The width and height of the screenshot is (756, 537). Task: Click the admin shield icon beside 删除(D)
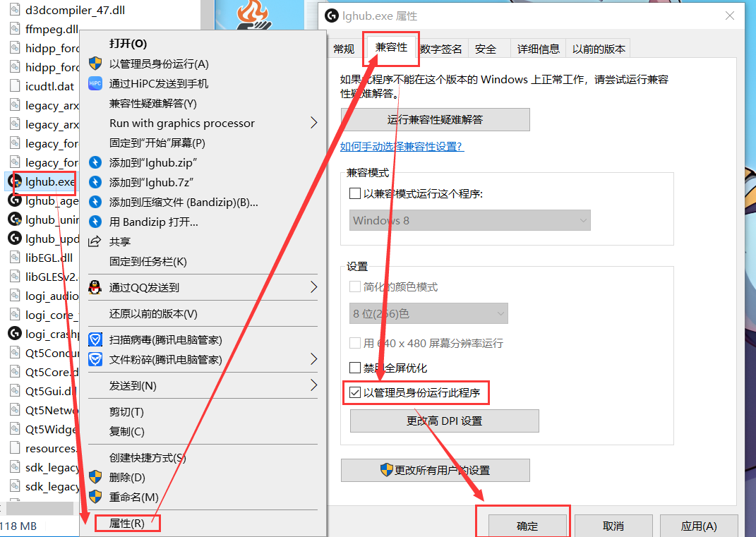95,477
